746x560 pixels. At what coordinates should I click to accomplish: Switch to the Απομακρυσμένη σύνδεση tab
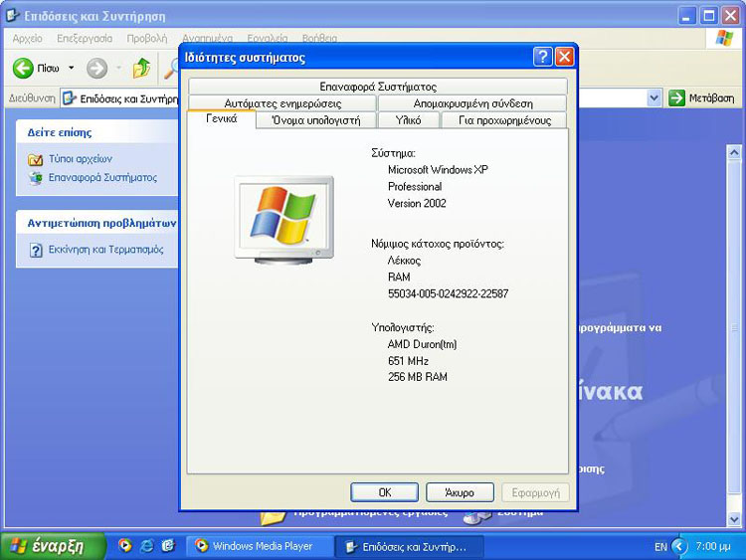click(x=472, y=103)
